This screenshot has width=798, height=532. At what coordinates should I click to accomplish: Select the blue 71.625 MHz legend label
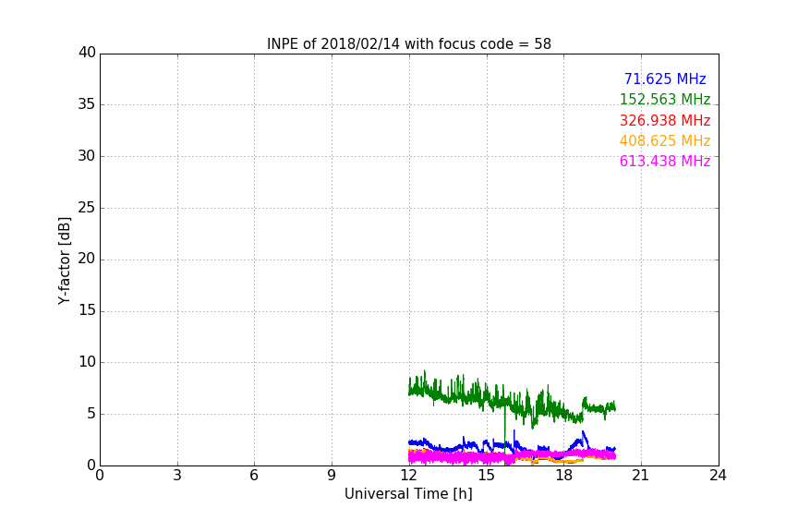coord(665,79)
